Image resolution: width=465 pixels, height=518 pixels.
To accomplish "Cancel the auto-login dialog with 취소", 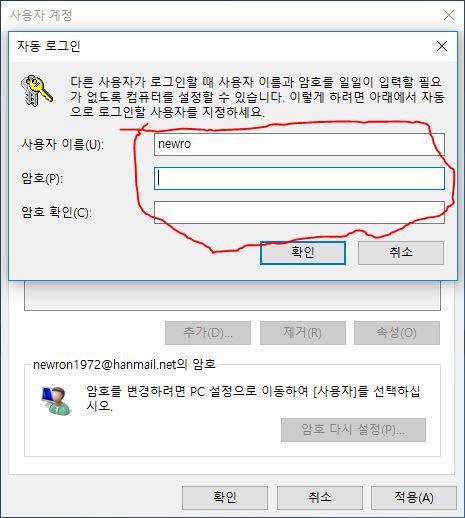I will click(x=401, y=253).
